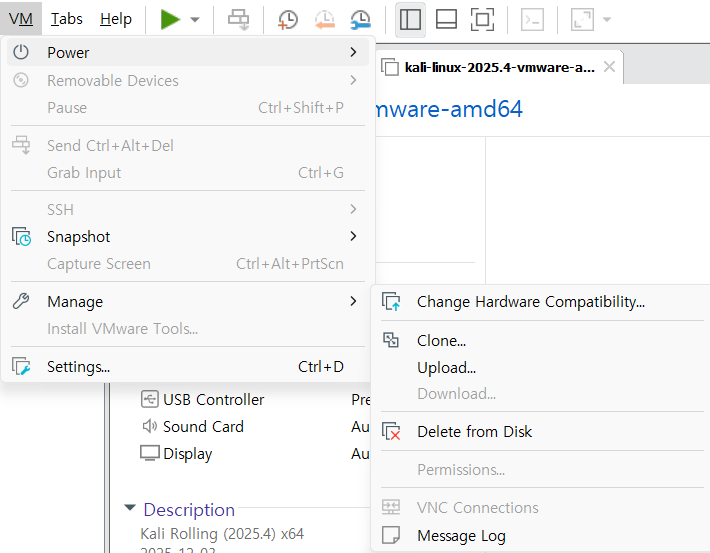This screenshot has width=710, height=553.
Task: Open the Manage submenu entry
Action: [188, 302]
